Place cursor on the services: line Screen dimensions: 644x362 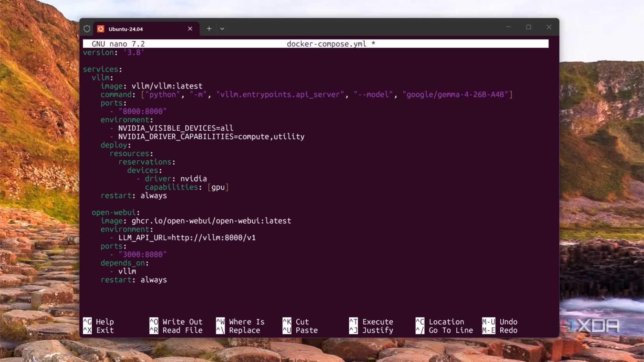pyautogui.click(x=103, y=69)
